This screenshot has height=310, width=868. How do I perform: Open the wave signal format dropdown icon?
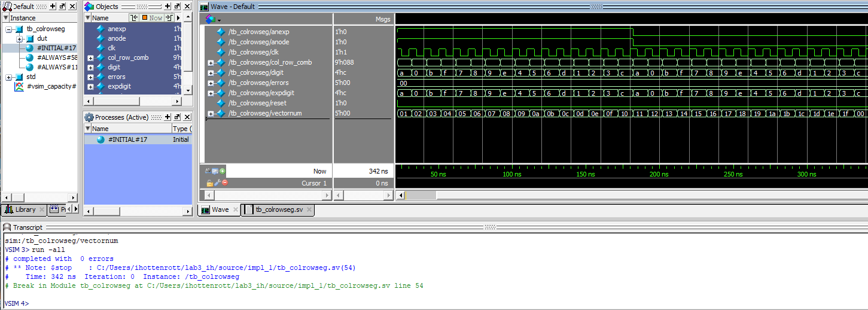point(212,19)
